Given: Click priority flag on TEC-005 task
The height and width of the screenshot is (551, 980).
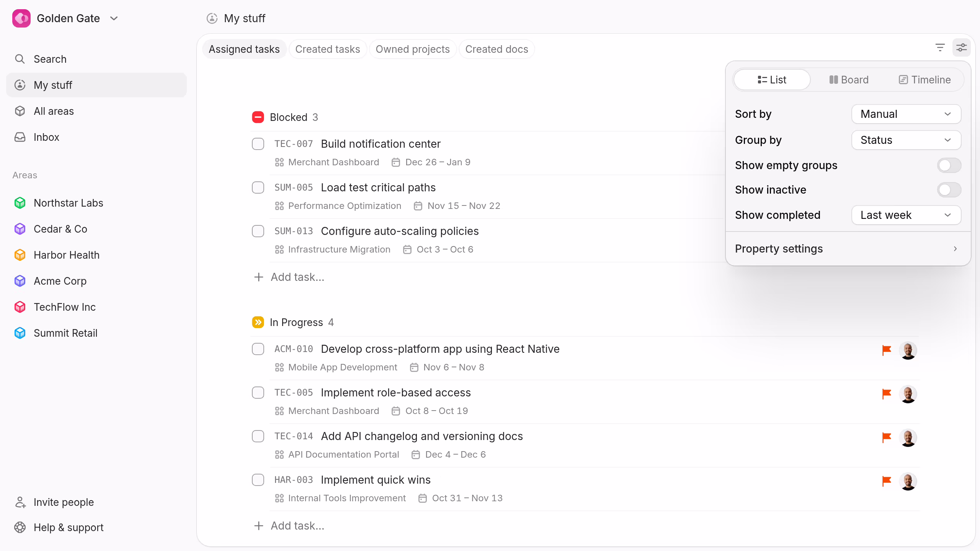Looking at the screenshot, I should pyautogui.click(x=887, y=394).
